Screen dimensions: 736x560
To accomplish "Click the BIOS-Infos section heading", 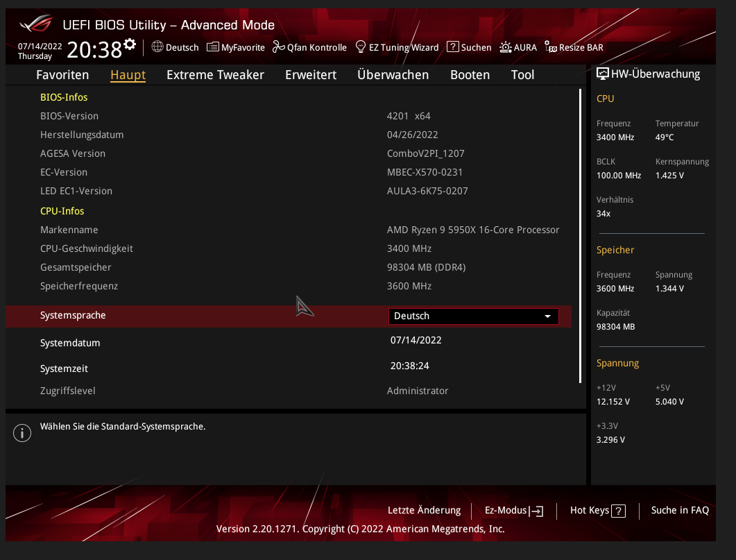I will pyautogui.click(x=64, y=97).
